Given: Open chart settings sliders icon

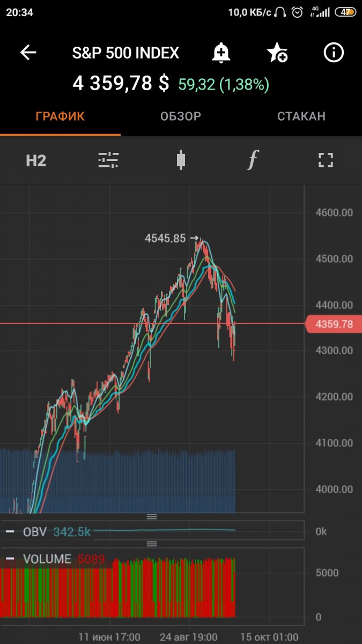Looking at the screenshot, I should (x=108, y=160).
